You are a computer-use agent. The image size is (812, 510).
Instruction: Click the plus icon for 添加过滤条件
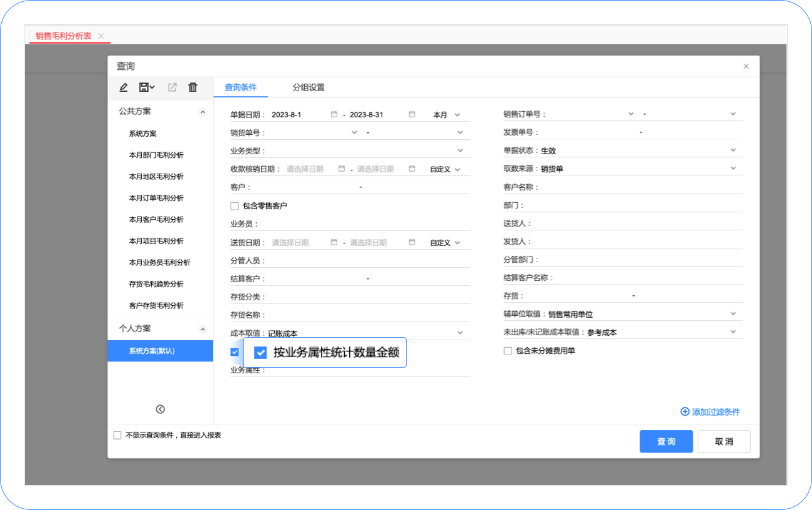(685, 412)
